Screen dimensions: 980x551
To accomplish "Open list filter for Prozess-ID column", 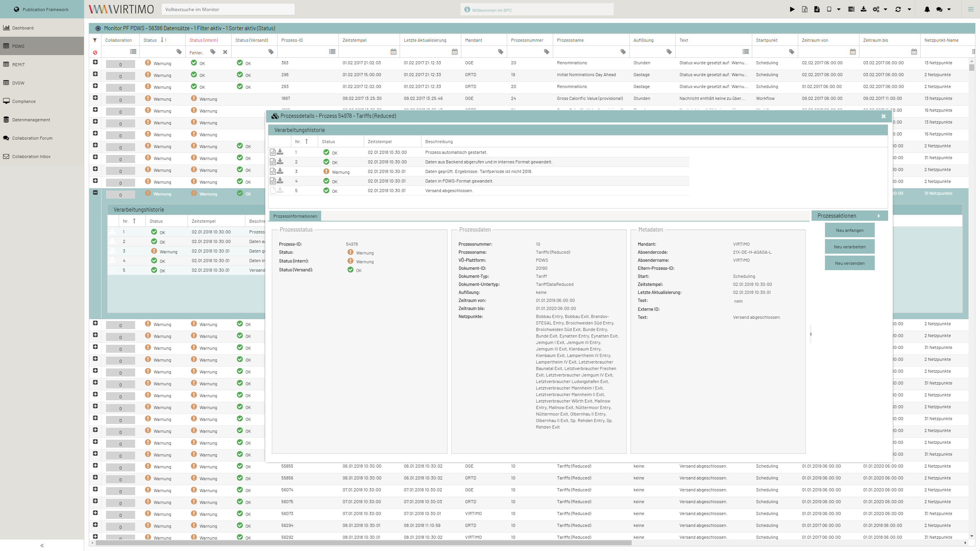I will pyautogui.click(x=332, y=52).
